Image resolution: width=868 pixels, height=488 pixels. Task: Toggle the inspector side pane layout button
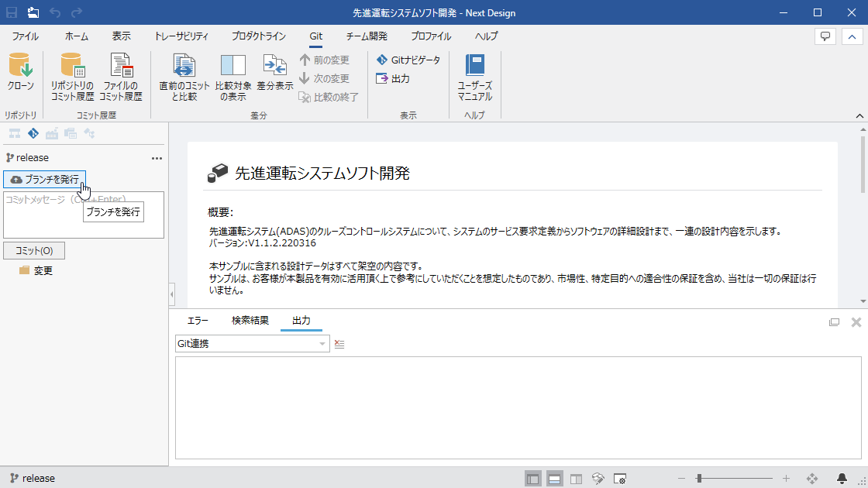click(577, 479)
